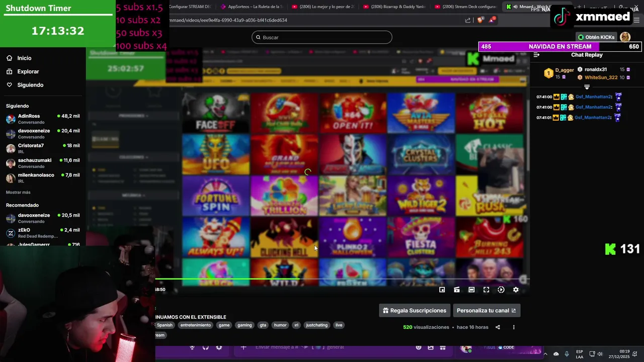Share the video with share icon

[x=498, y=327]
